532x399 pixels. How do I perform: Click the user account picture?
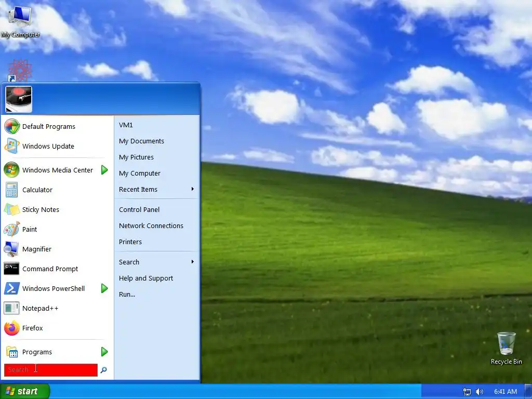[19, 99]
